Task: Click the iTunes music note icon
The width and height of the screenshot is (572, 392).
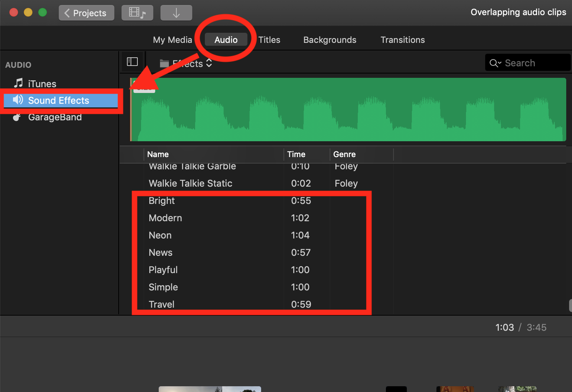Action: 18,83
